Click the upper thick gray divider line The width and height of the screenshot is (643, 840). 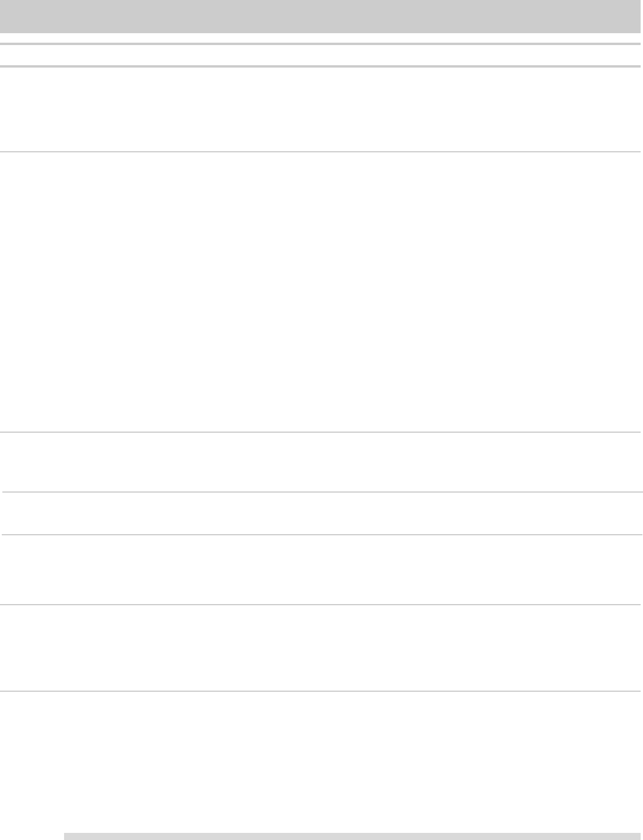point(321,44)
